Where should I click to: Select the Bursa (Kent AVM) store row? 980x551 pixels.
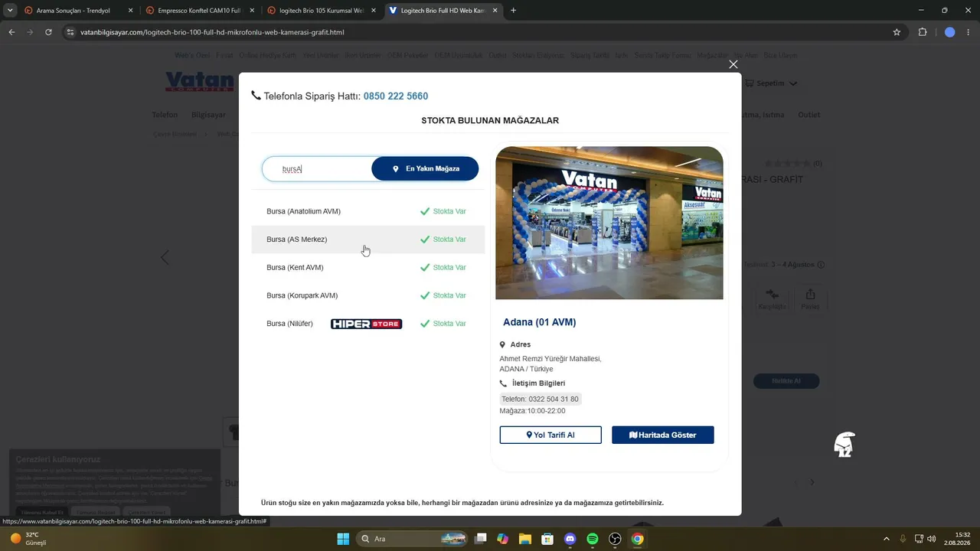point(368,268)
